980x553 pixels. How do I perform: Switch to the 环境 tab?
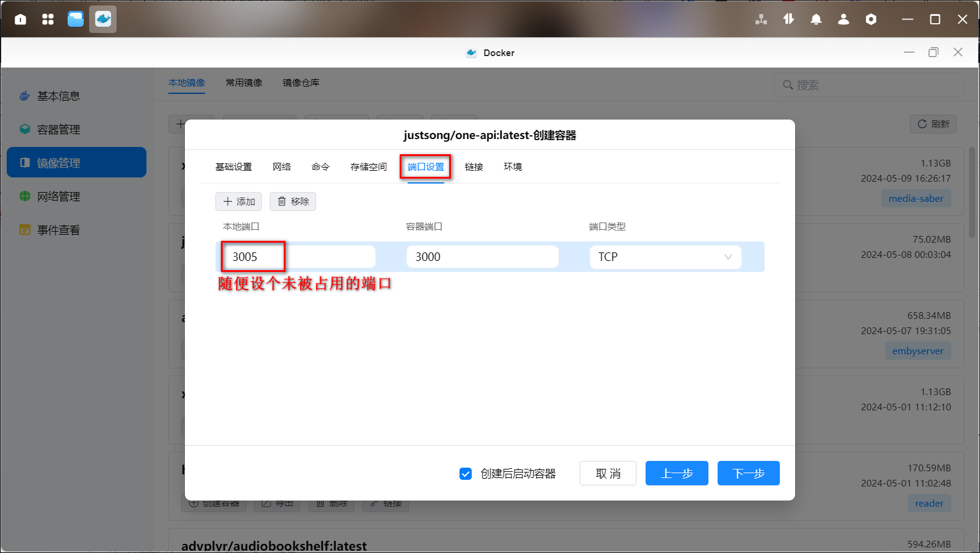point(513,167)
